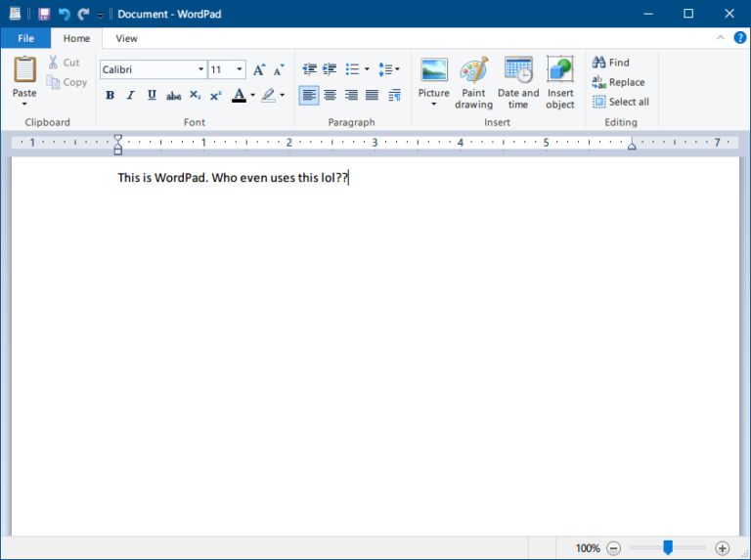Screen dimensions: 751x560
Task: Click the Undo arrow in title bar
Action: 64,14
